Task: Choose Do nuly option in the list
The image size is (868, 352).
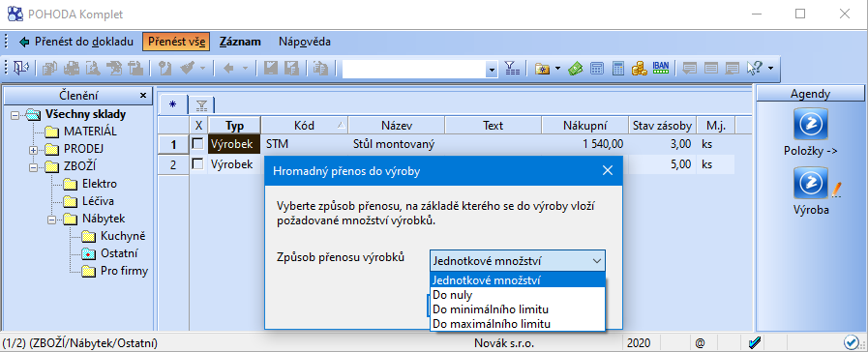Action: coord(518,295)
